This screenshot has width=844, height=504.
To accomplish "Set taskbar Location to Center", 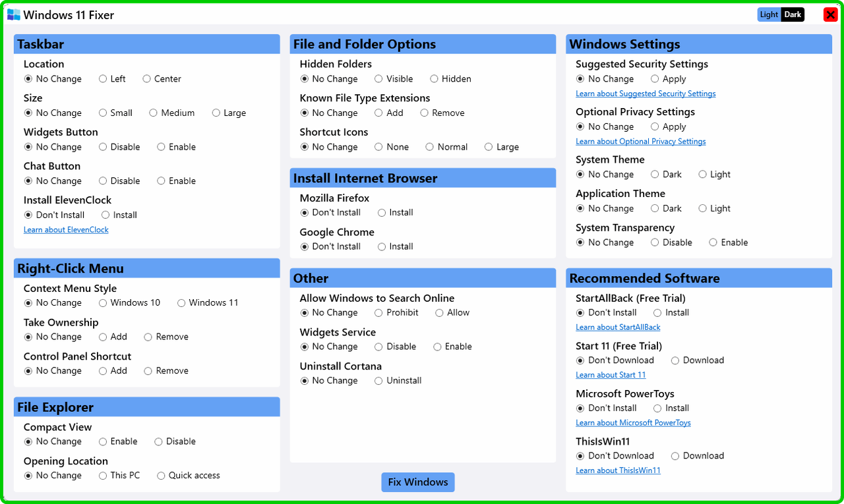I will pos(162,79).
